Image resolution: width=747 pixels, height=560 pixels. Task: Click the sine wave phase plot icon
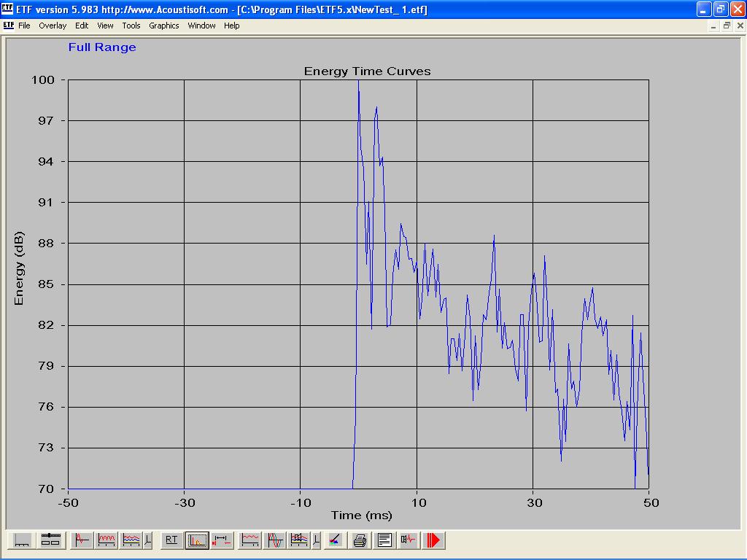coord(275,540)
